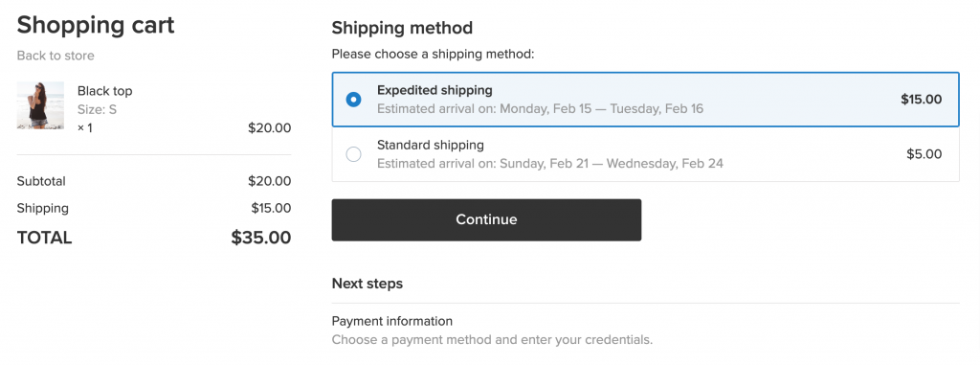Click the Standard estimated arrival date text
This screenshot has width=980, height=365.
coord(550,164)
